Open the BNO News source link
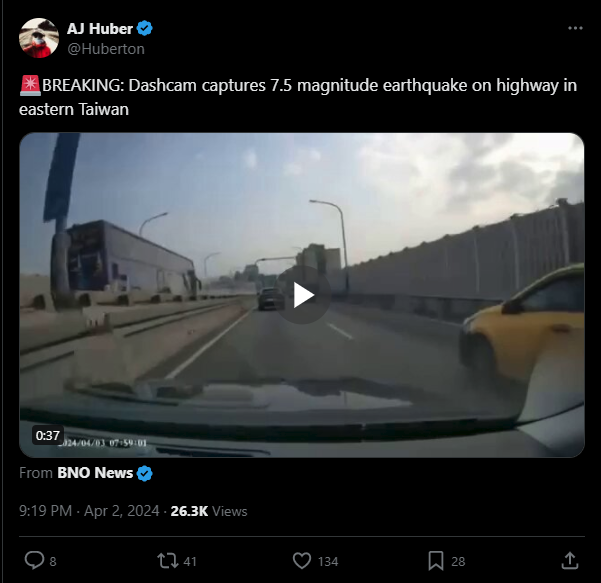Screen dimensions: 601x583 (95, 473)
